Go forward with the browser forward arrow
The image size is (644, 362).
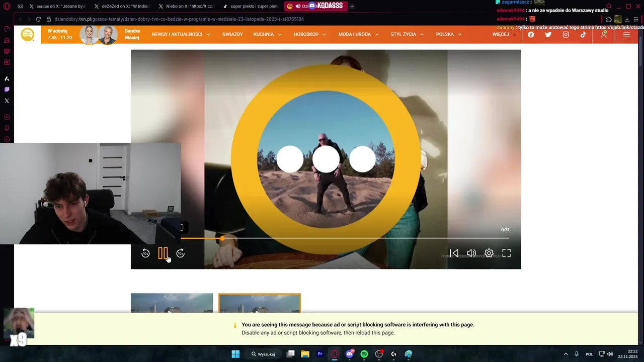(29, 19)
